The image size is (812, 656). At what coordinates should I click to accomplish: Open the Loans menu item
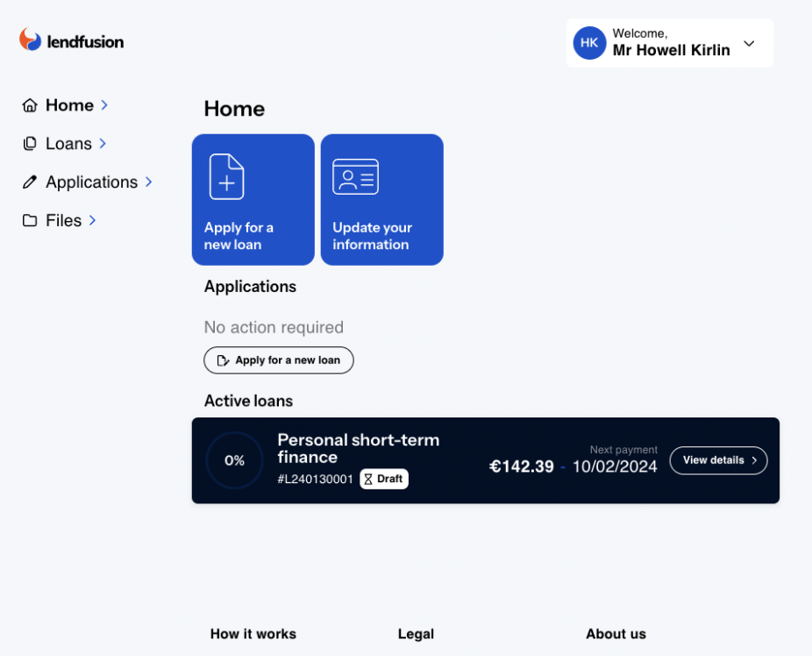pos(68,144)
